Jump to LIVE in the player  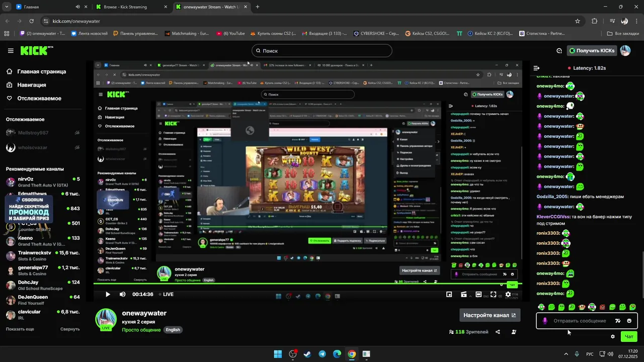click(x=166, y=294)
